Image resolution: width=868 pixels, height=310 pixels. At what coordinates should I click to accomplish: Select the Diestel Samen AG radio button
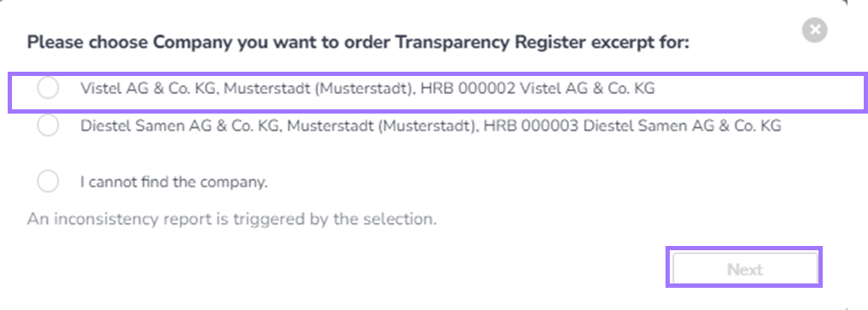pos(48,126)
